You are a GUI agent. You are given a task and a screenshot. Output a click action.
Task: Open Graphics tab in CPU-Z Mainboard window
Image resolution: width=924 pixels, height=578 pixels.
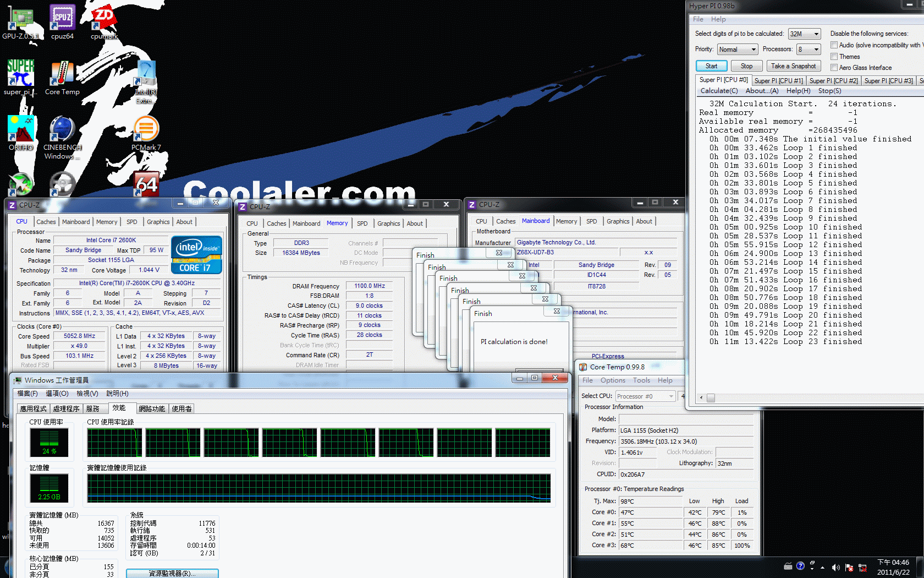coord(618,221)
